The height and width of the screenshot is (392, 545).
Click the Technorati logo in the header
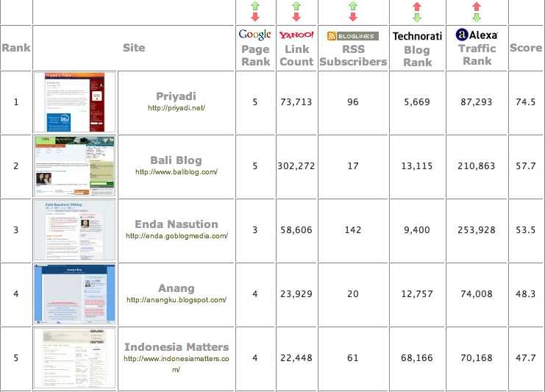pyautogui.click(x=418, y=35)
